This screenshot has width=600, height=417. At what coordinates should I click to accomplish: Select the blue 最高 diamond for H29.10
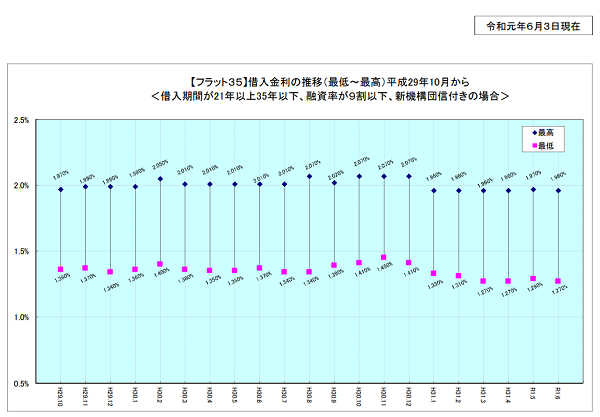click(60, 189)
